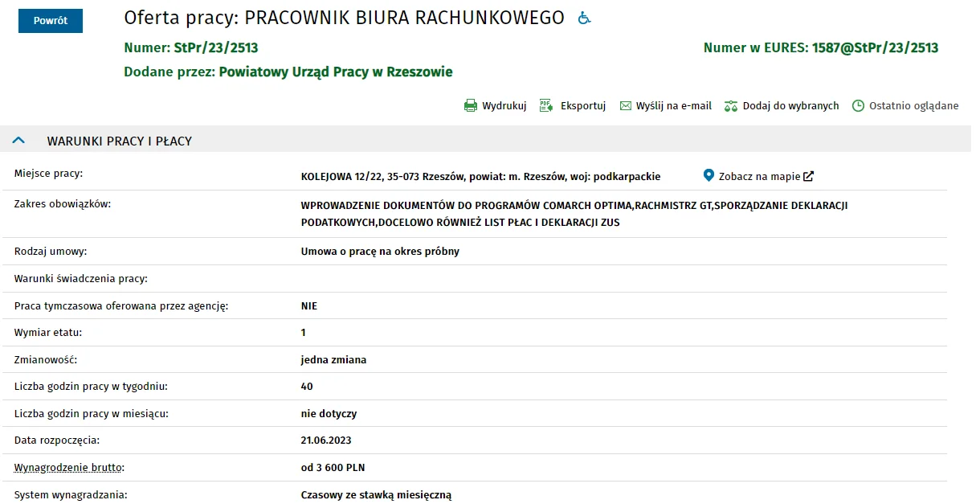The height and width of the screenshot is (504, 980).
Task: Click the weekly hours value 40
Action: coord(307,387)
